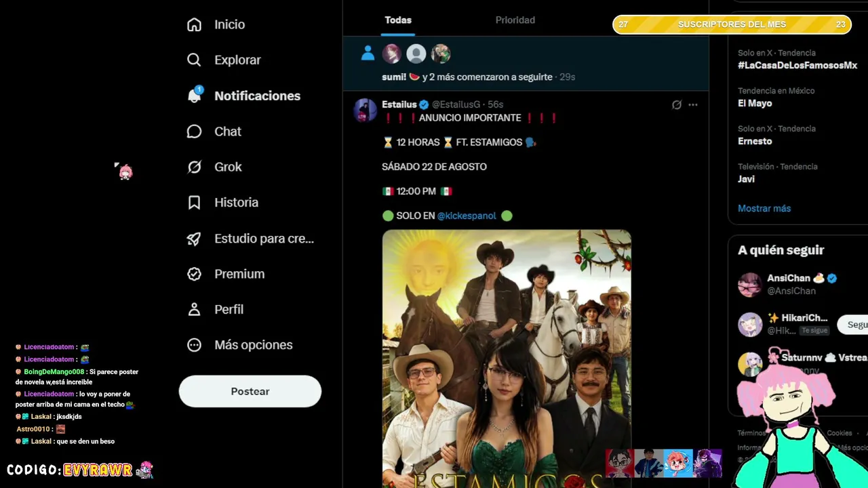Open AnsiChan's avatar in A quién seguir
The width and height of the screenshot is (868, 488).
click(x=750, y=285)
